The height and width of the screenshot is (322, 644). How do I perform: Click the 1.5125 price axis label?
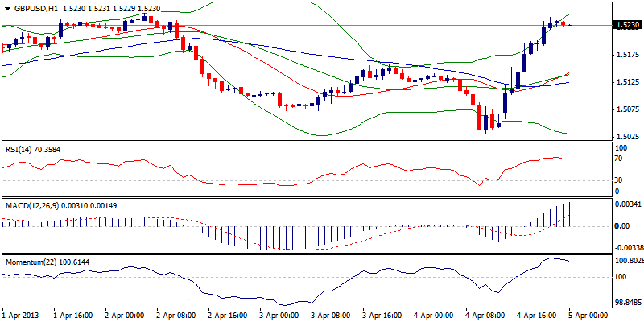627,82
